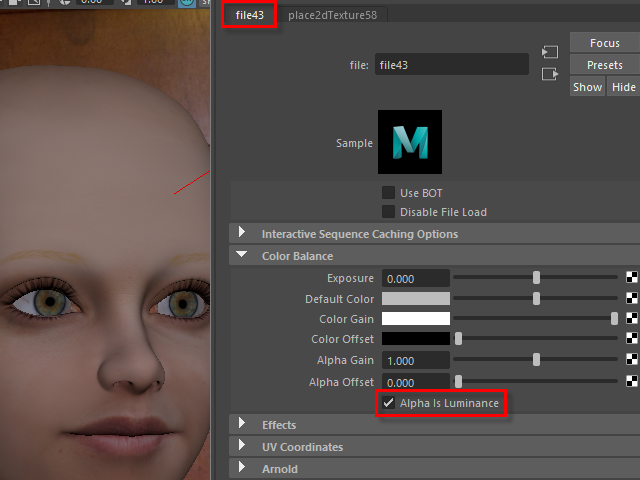Expand the UV Coordinates section
This screenshot has height=480, width=640.
pyautogui.click(x=242, y=447)
